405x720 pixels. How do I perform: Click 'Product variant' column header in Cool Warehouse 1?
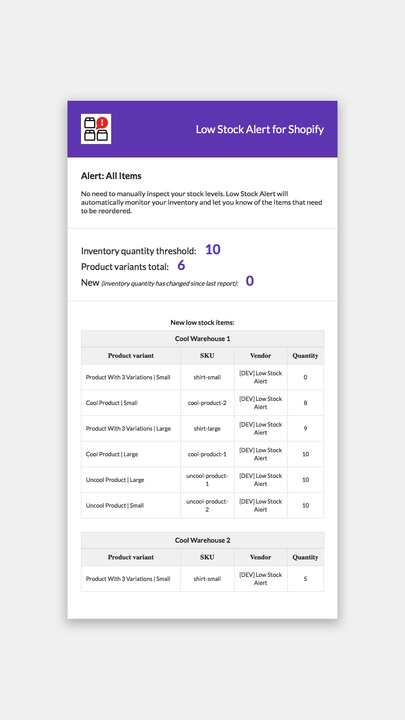(x=131, y=356)
